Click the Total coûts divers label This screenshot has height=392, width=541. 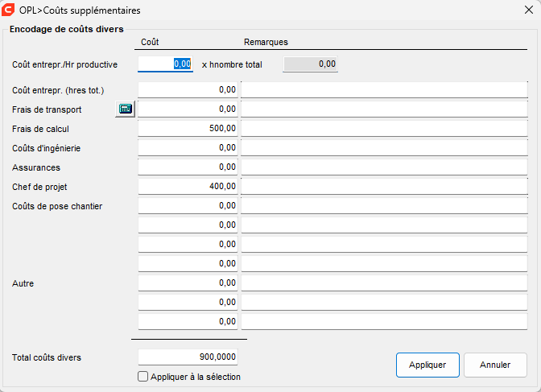click(47, 357)
